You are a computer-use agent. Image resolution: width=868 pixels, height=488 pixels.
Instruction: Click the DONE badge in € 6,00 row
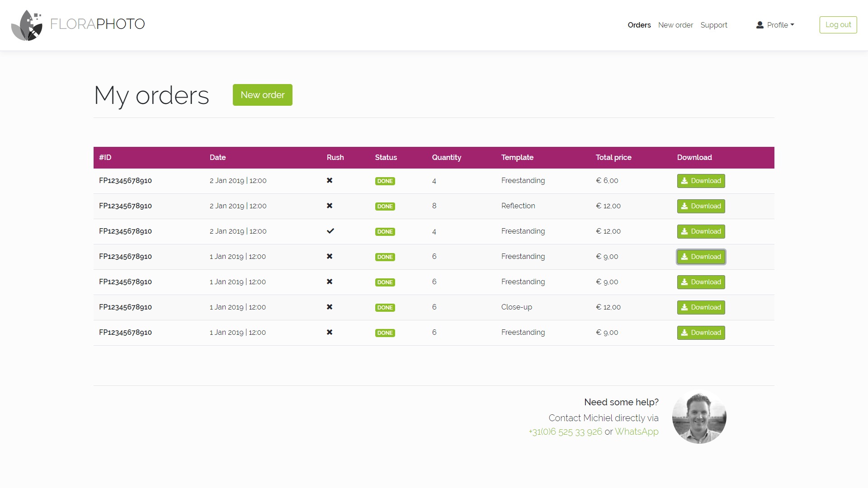tap(385, 181)
